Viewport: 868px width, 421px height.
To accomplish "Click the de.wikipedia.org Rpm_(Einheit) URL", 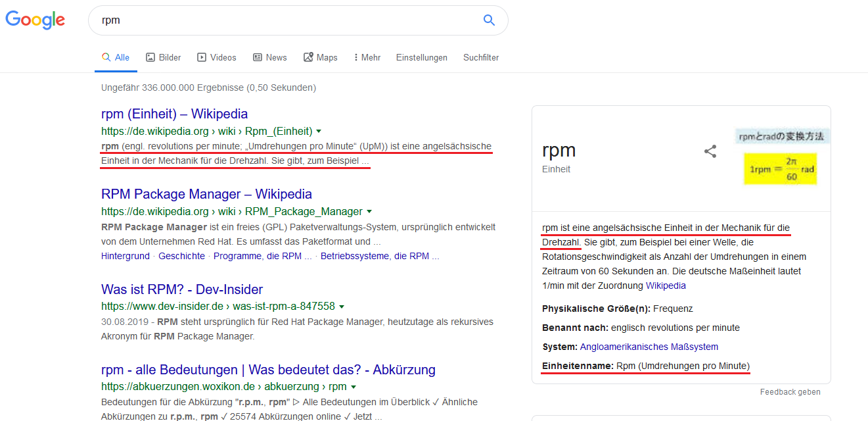I will coord(207,132).
